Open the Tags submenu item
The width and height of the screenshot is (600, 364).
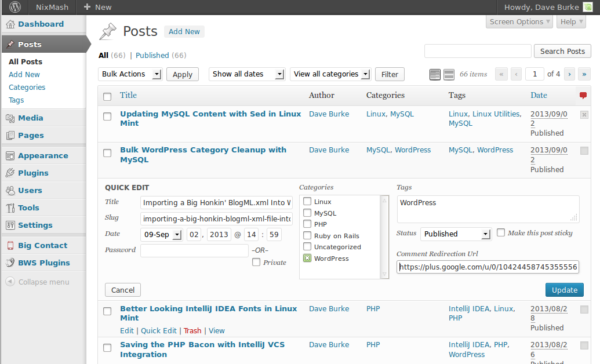click(16, 100)
